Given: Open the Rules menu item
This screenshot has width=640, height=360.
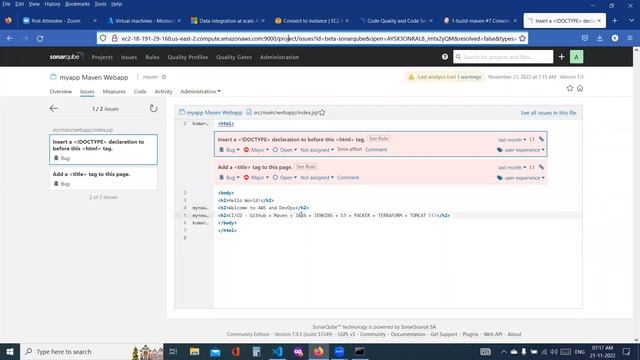Looking at the screenshot, I should coord(152,57).
